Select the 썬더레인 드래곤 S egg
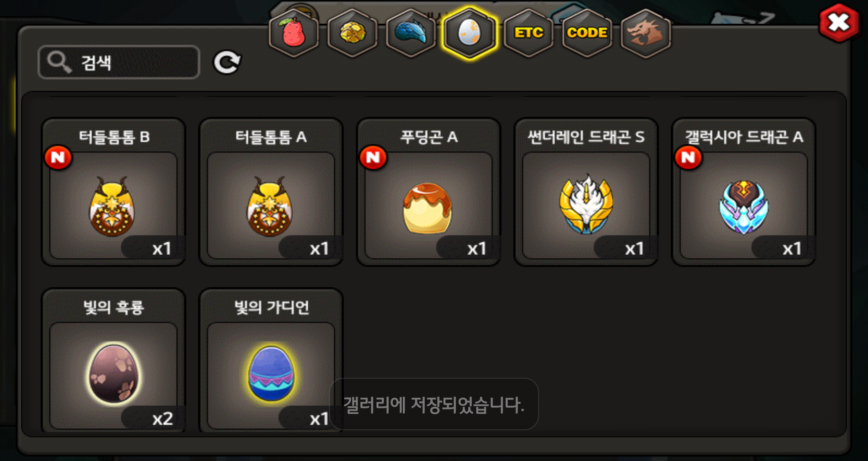Viewport: 868px width, 461px height. click(586, 192)
